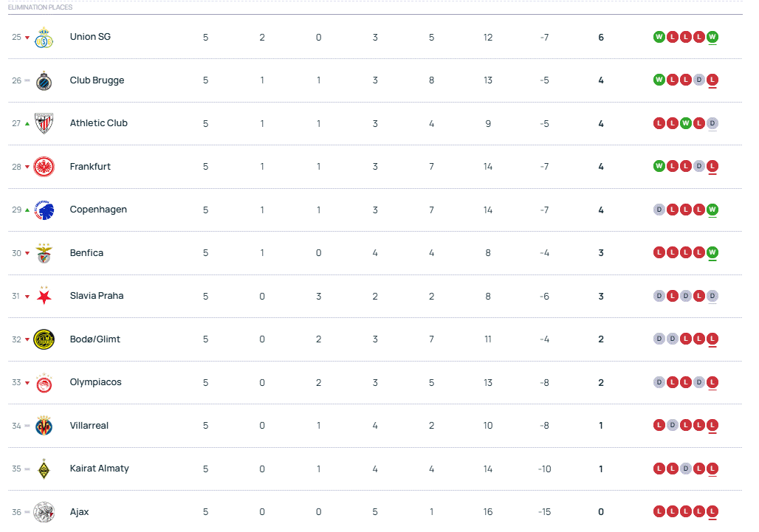Click Athletic Club's latest draw badge
The image size is (759, 532).
(712, 123)
